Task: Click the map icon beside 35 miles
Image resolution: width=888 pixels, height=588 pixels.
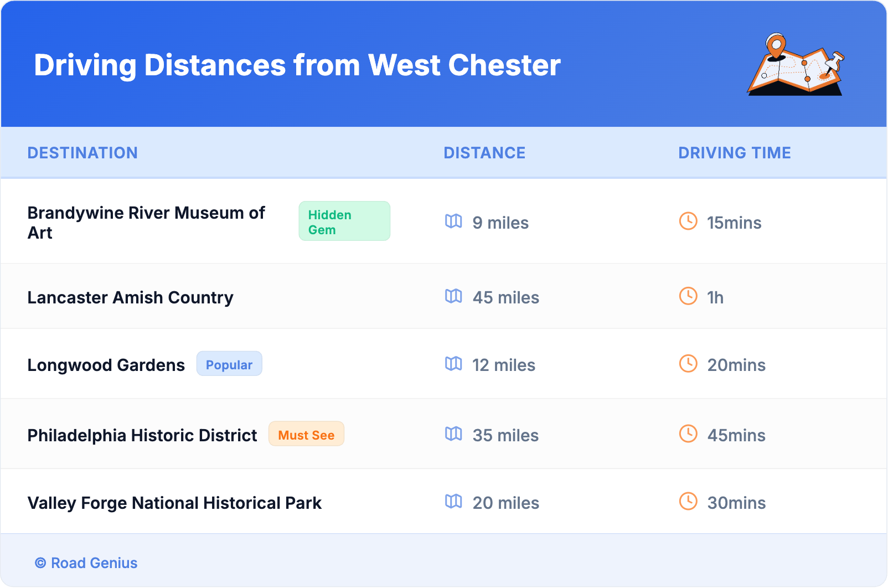Action: (x=453, y=434)
